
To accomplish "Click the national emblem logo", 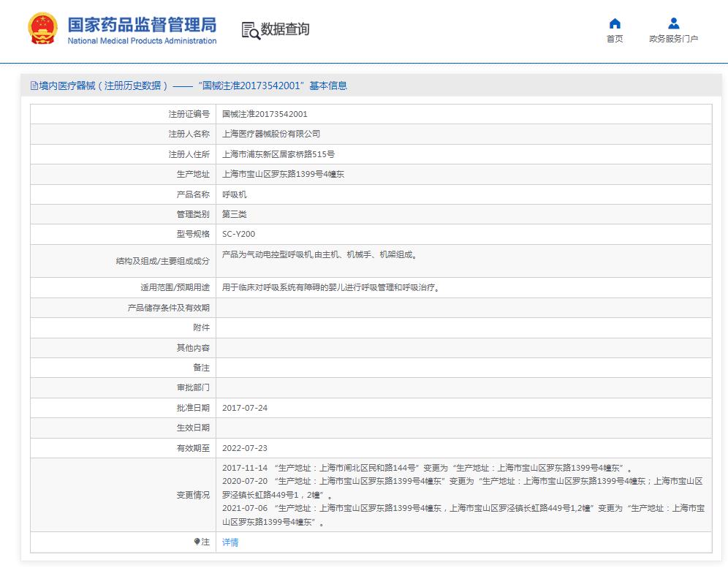I will pyautogui.click(x=43, y=30).
